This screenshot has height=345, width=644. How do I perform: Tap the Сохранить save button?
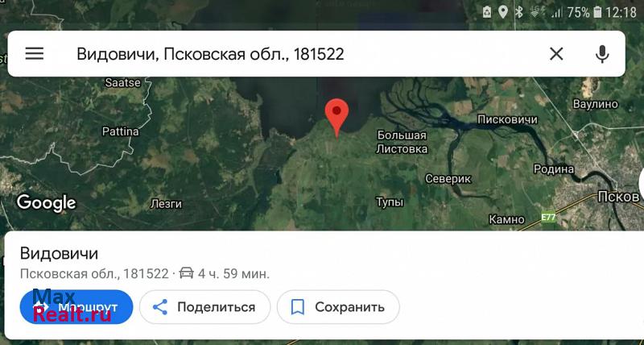click(338, 307)
